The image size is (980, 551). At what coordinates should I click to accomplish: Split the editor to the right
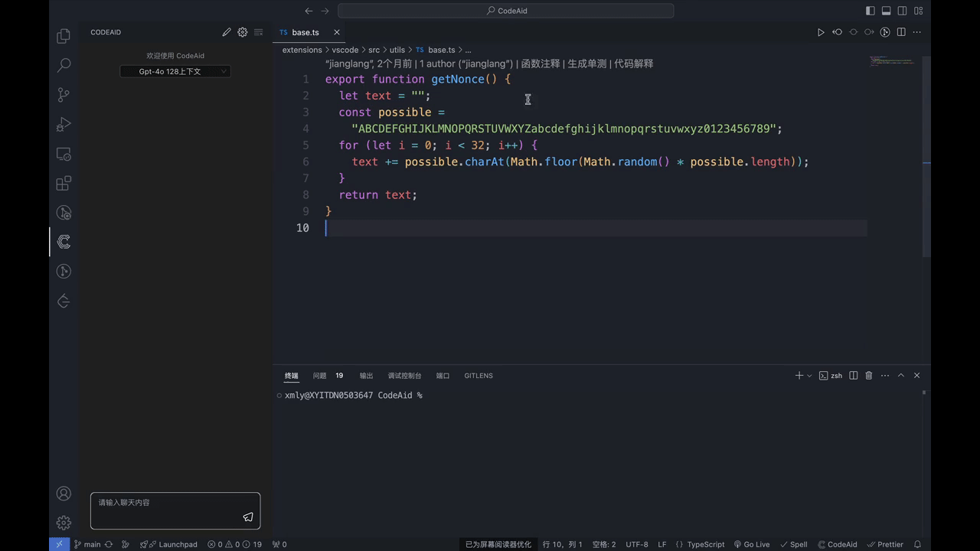coord(901,32)
